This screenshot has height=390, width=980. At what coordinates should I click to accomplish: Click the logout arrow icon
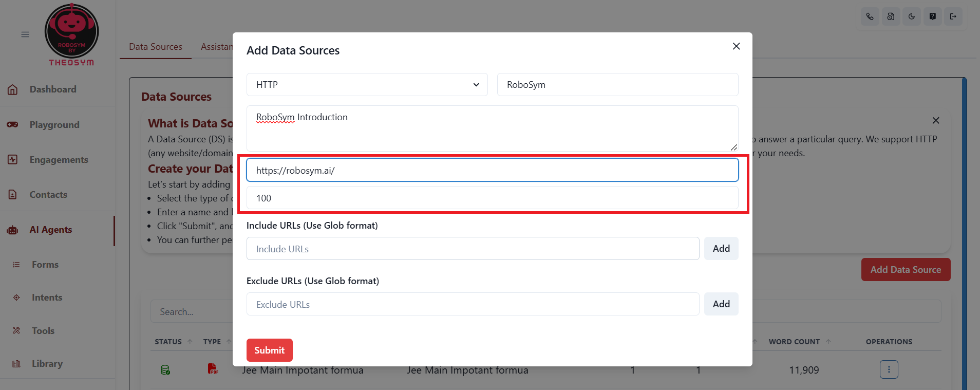(953, 16)
